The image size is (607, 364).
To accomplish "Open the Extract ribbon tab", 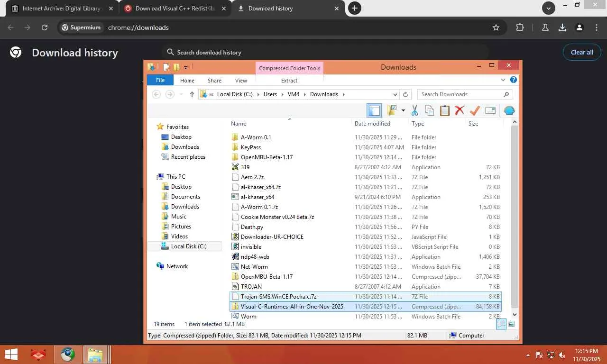I will point(289,81).
